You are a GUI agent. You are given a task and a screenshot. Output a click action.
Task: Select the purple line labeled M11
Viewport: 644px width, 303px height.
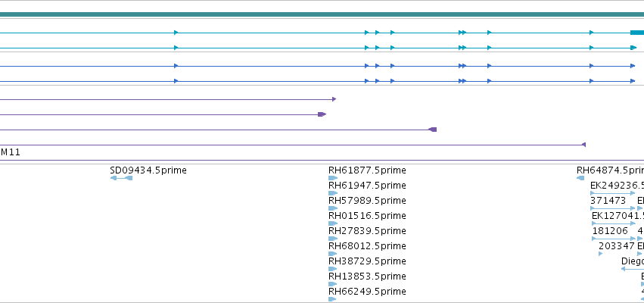[322, 161]
